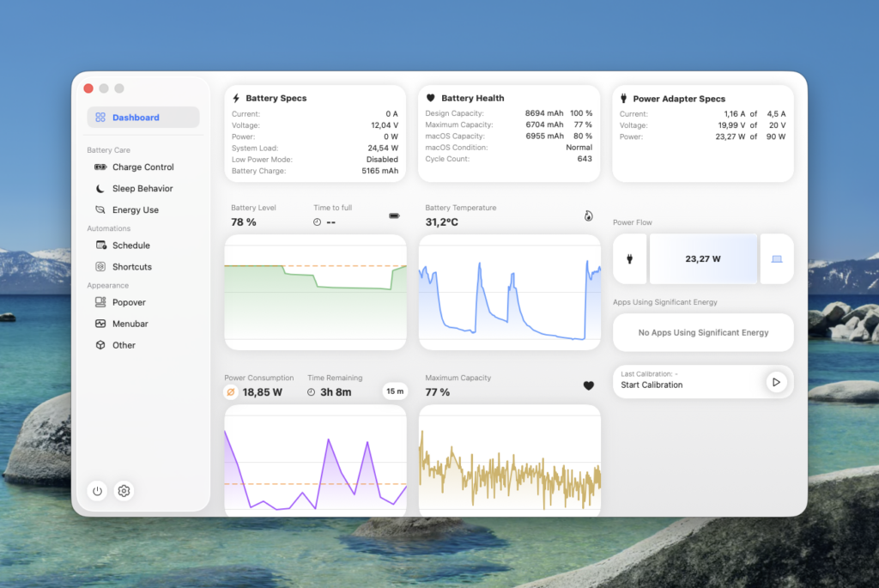This screenshot has width=879, height=588.
Task: Click the Menubar chart icon
Action: click(100, 324)
